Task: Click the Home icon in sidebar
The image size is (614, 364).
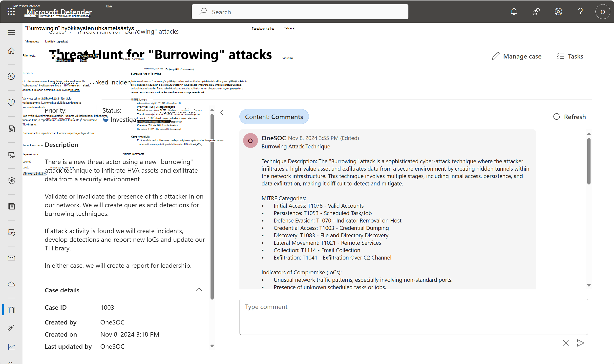Action: (x=11, y=51)
